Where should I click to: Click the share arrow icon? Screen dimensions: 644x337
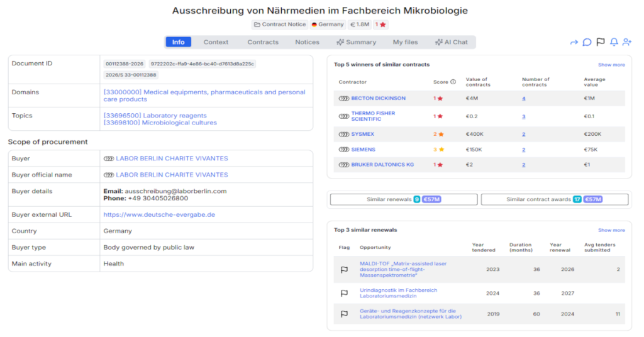point(574,42)
